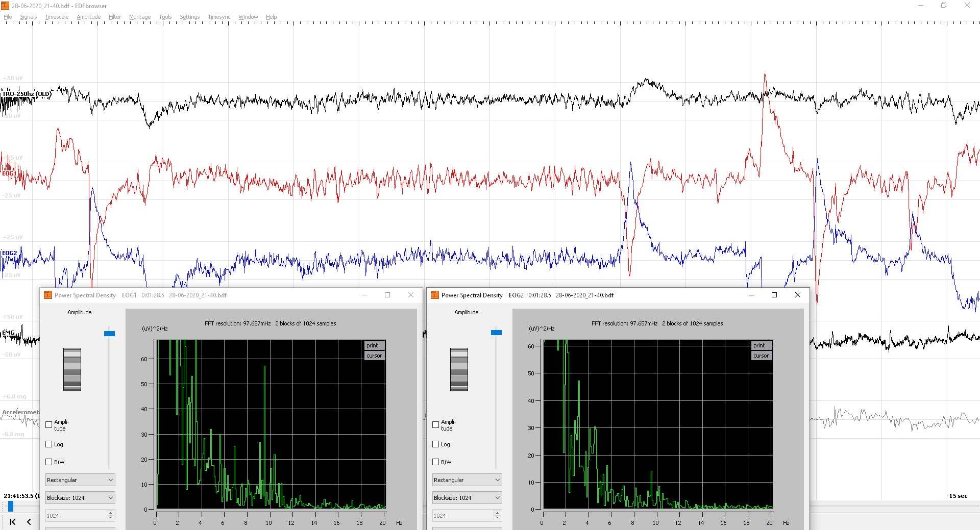Open the File menu
Viewport: 980px width, 530px height.
click(8, 17)
